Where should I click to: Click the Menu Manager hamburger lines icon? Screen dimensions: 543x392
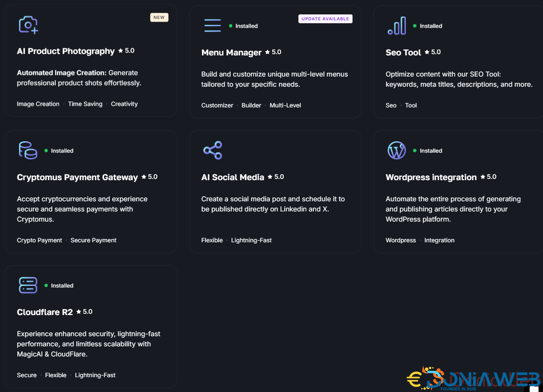click(212, 26)
